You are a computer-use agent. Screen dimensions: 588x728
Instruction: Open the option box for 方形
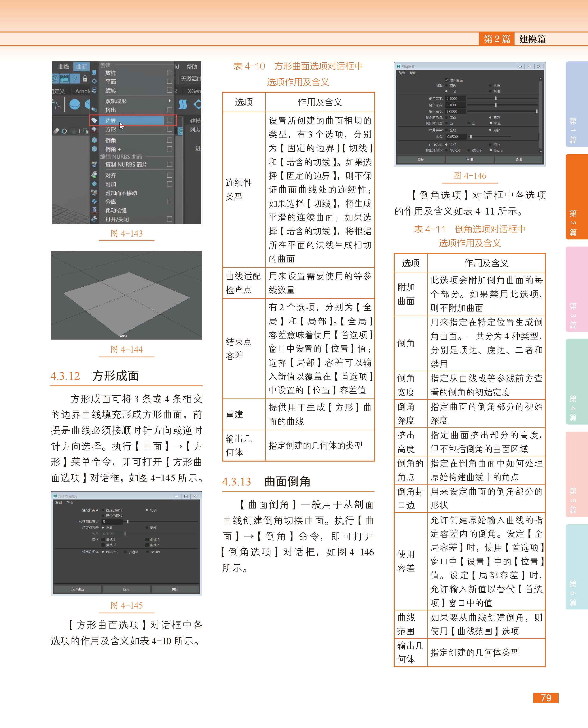tap(169, 129)
